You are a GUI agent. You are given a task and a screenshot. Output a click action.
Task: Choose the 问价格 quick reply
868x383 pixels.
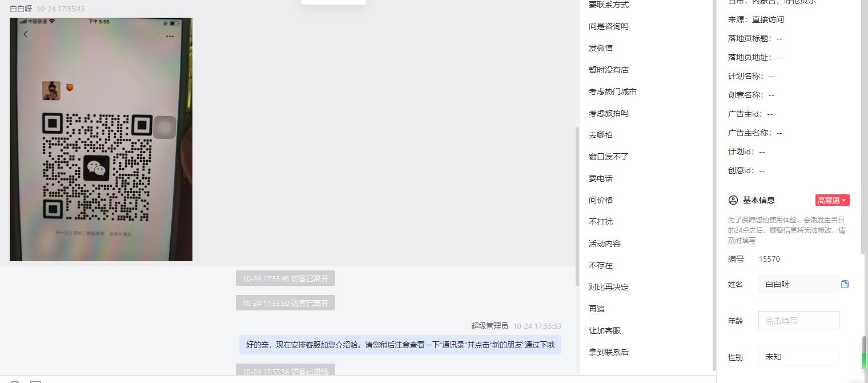click(x=601, y=200)
